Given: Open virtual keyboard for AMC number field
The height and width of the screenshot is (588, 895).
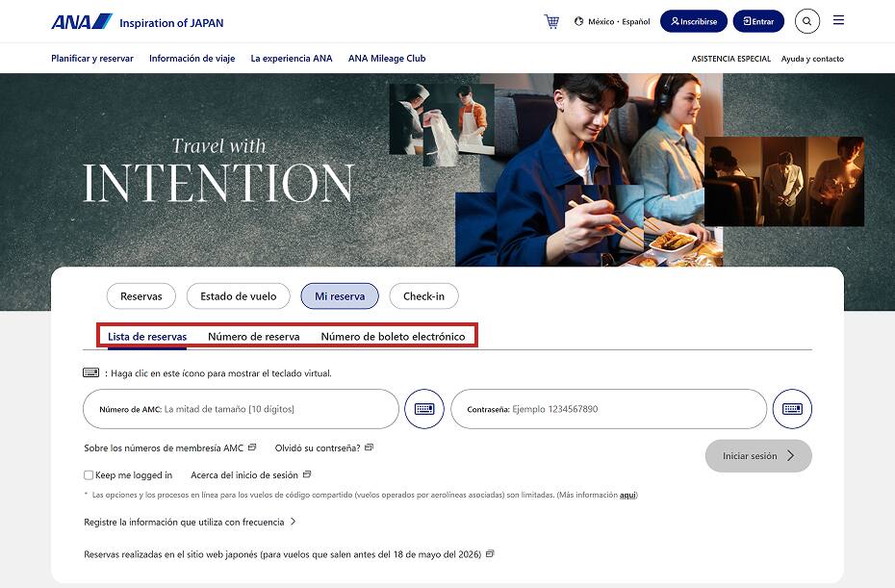Looking at the screenshot, I should click(x=424, y=409).
